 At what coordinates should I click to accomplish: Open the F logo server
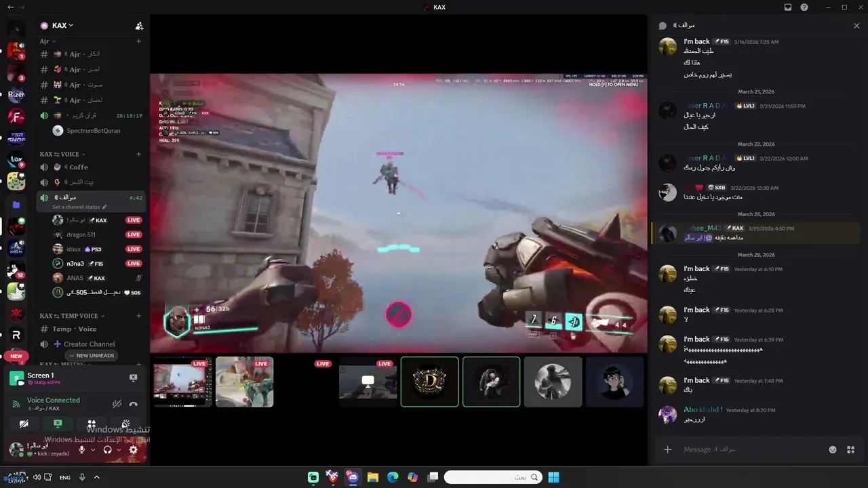click(16, 117)
